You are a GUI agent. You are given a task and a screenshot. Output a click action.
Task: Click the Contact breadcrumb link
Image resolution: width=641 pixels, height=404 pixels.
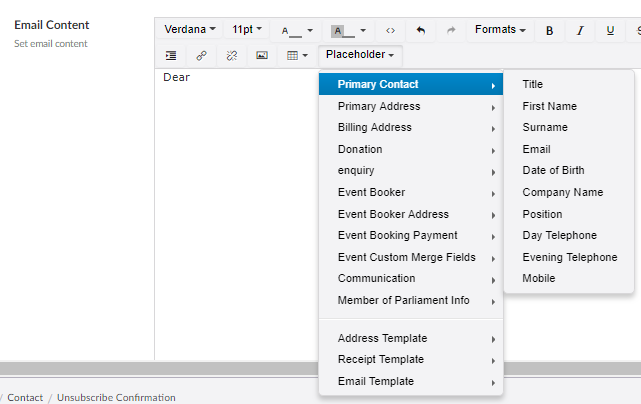pos(25,397)
